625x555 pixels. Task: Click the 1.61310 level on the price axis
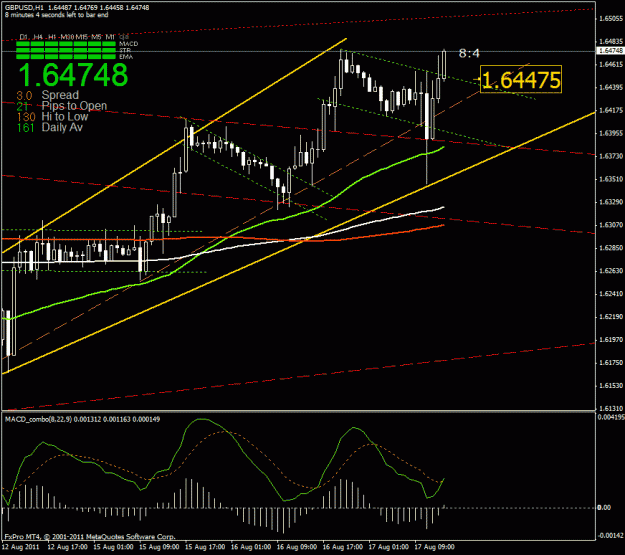(x=611, y=408)
